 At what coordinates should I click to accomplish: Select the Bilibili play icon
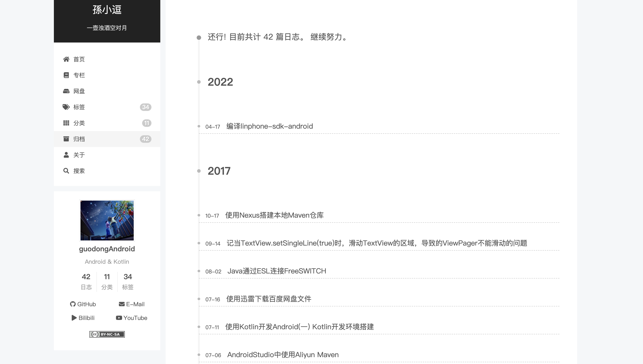[x=74, y=318]
